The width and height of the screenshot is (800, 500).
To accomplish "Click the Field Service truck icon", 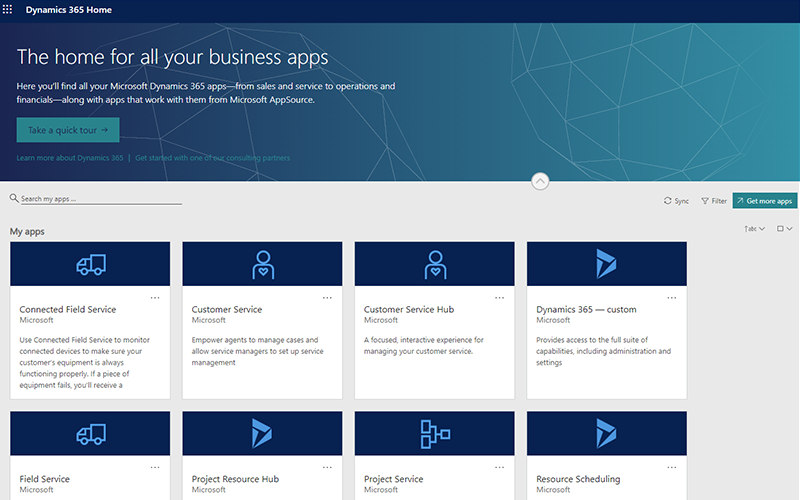I will 91,434.
